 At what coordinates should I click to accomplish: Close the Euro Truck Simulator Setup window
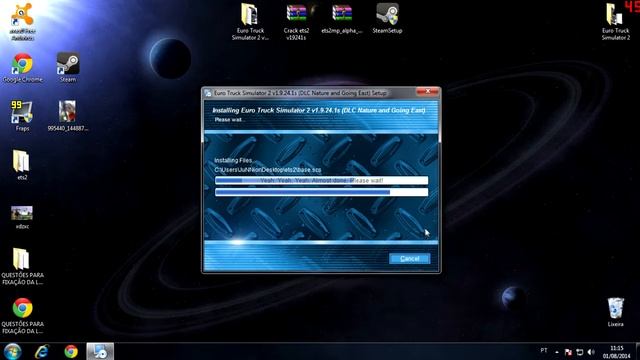click(x=427, y=91)
